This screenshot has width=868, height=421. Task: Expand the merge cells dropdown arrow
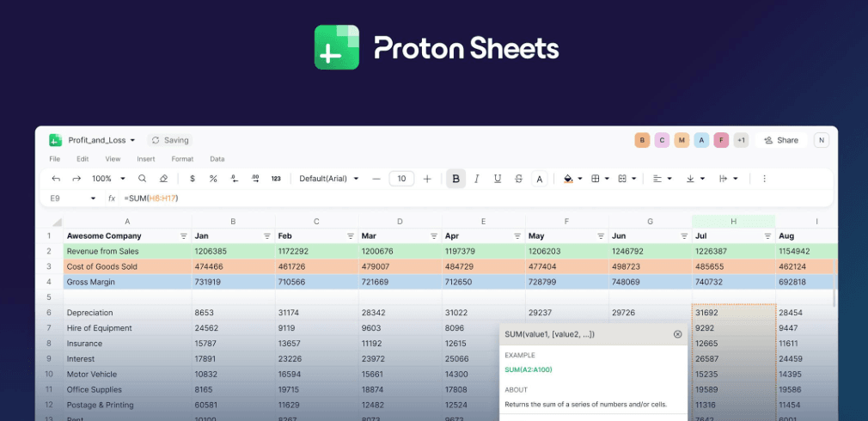pyautogui.click(x=634, y=179)
